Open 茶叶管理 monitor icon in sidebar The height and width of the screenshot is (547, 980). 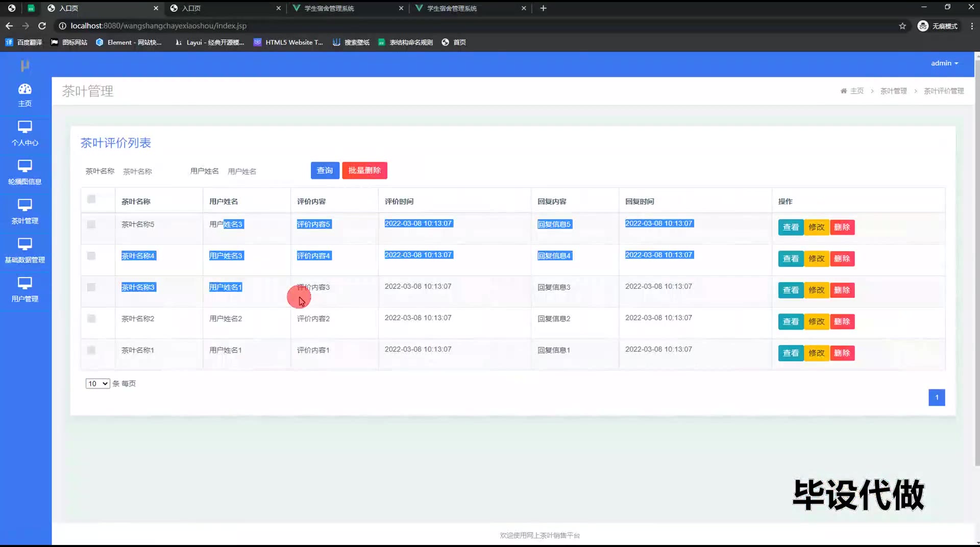click(24, 205)
